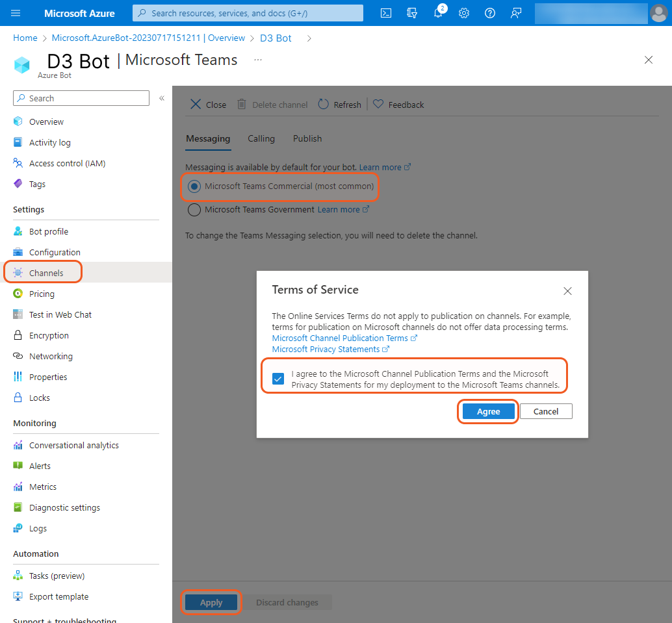Click the Access control (IAM) icon
This screenshot has height=623, width=672.
18,163
